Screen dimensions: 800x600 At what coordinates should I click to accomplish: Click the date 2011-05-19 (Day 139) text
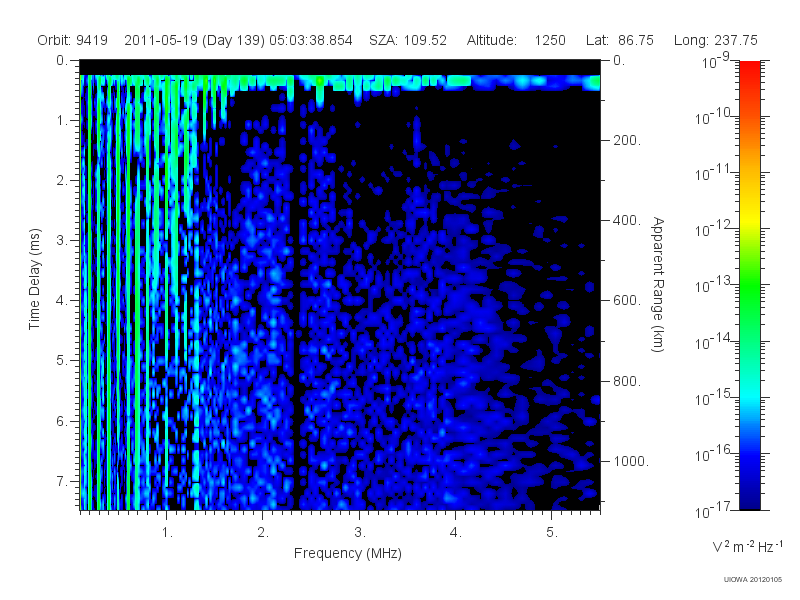(x=194, y=41)
